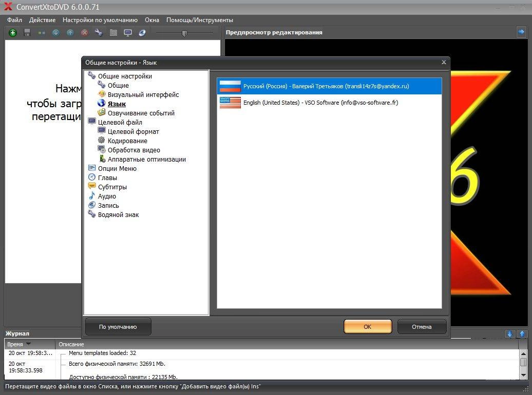
Task: Click the journal scrollbar up arrow
Action: point(523,353)
